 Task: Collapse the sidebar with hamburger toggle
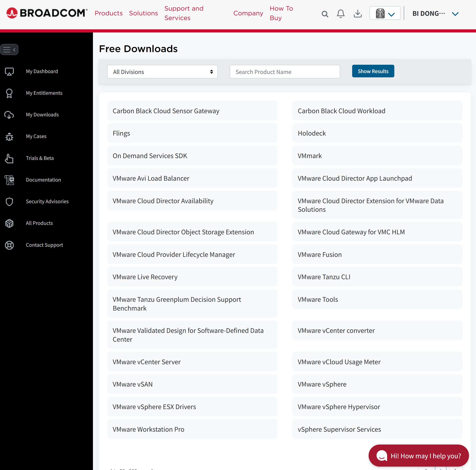(x=9, y=50)
